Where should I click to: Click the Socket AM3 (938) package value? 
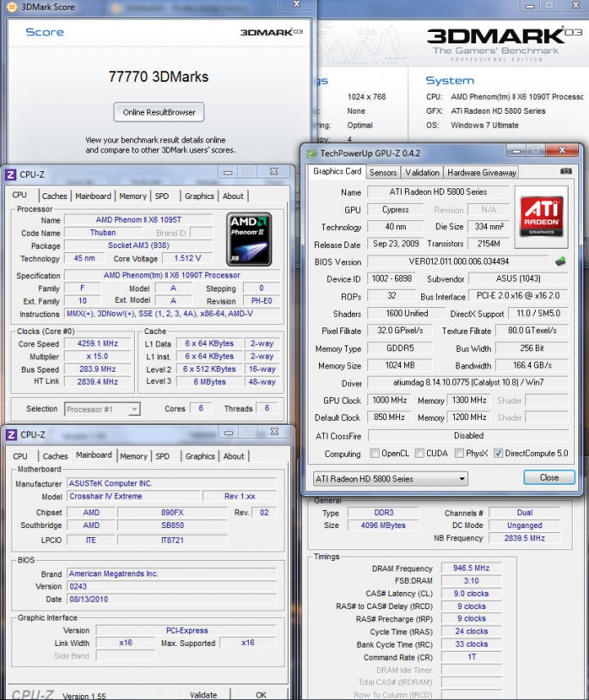pyautogui.click(x=138, y=245)
